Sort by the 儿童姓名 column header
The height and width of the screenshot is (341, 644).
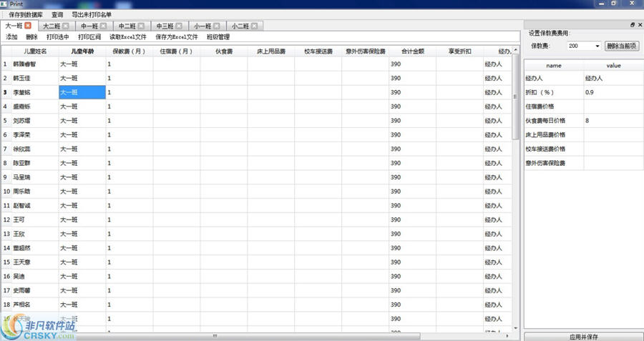(x=35, y=51)
